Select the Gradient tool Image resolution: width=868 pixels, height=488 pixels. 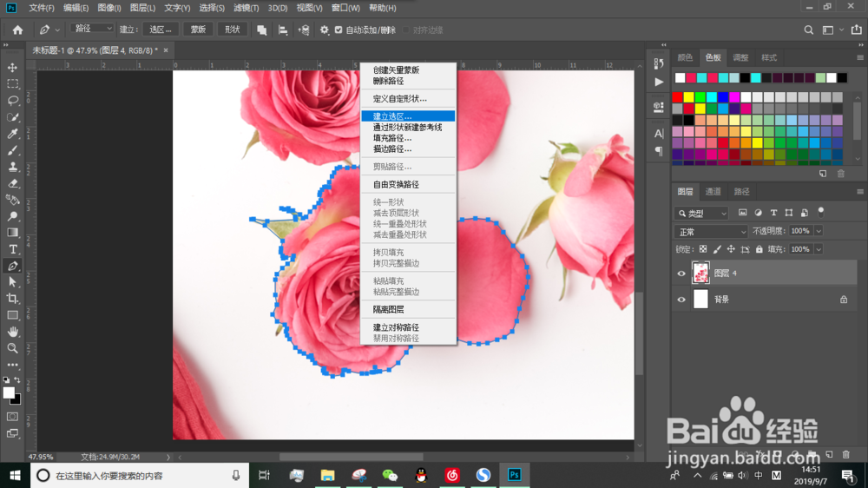pos(12,233)
